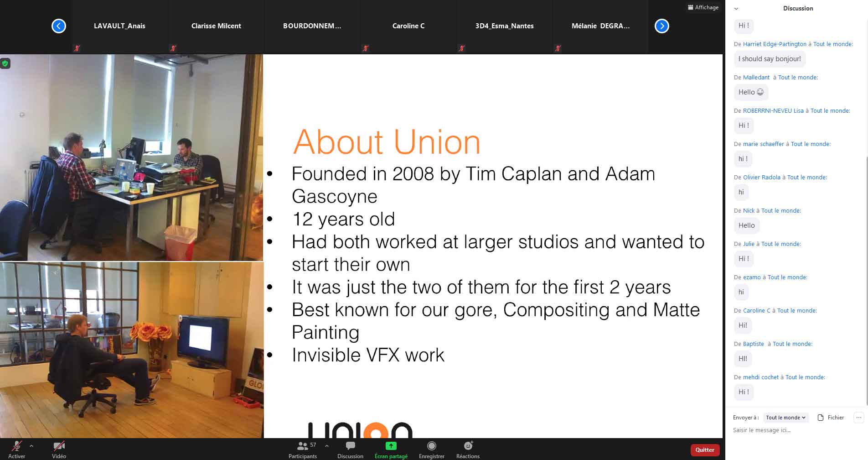Go to next participants with right arrow

point(662,26)
